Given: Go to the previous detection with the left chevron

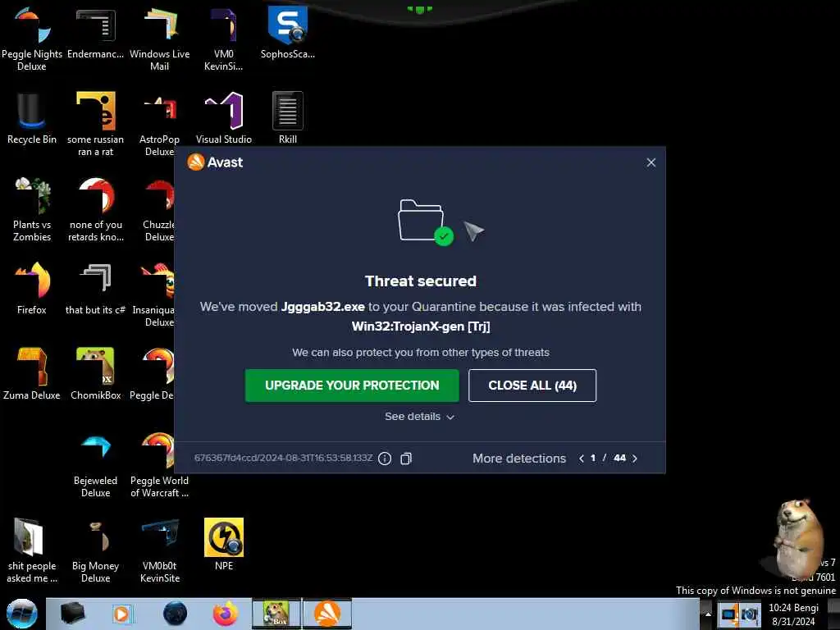Looking at the screenshot, I should tap(582, 459).
